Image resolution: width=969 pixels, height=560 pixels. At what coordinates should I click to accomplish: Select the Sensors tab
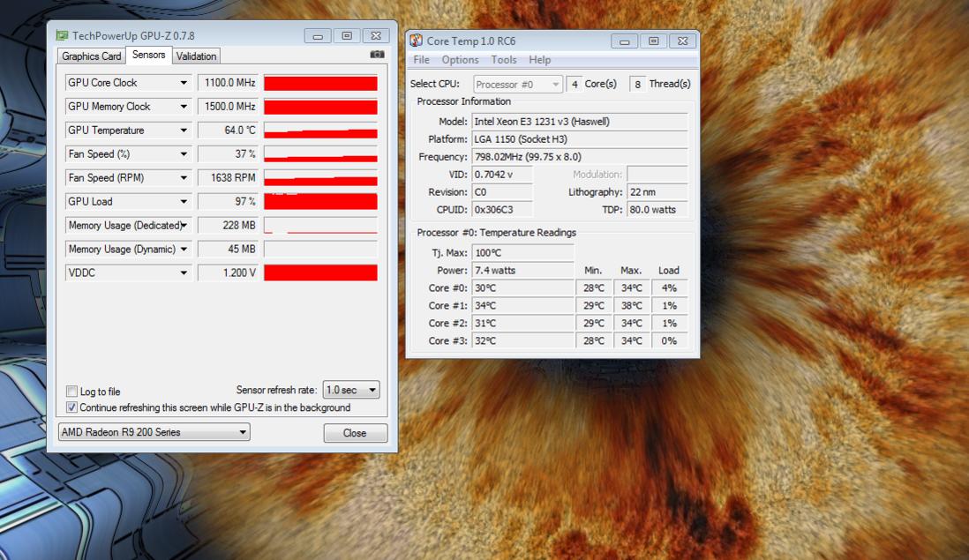click(149, 55)
